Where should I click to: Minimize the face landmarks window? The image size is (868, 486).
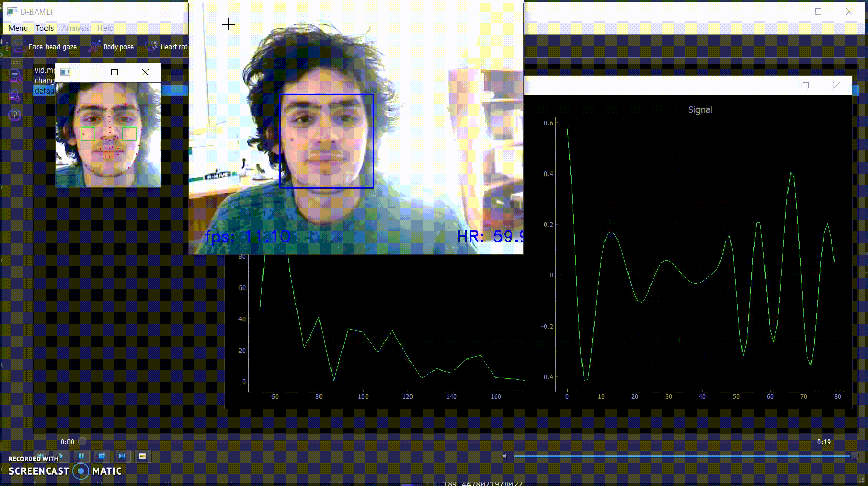pos(84,72)
